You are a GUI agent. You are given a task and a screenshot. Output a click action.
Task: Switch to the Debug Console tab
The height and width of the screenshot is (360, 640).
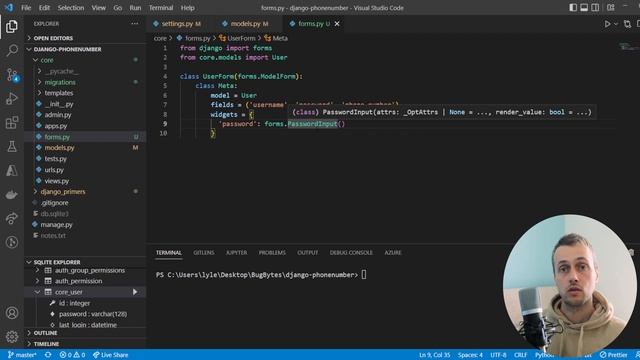tap(351, 253)
